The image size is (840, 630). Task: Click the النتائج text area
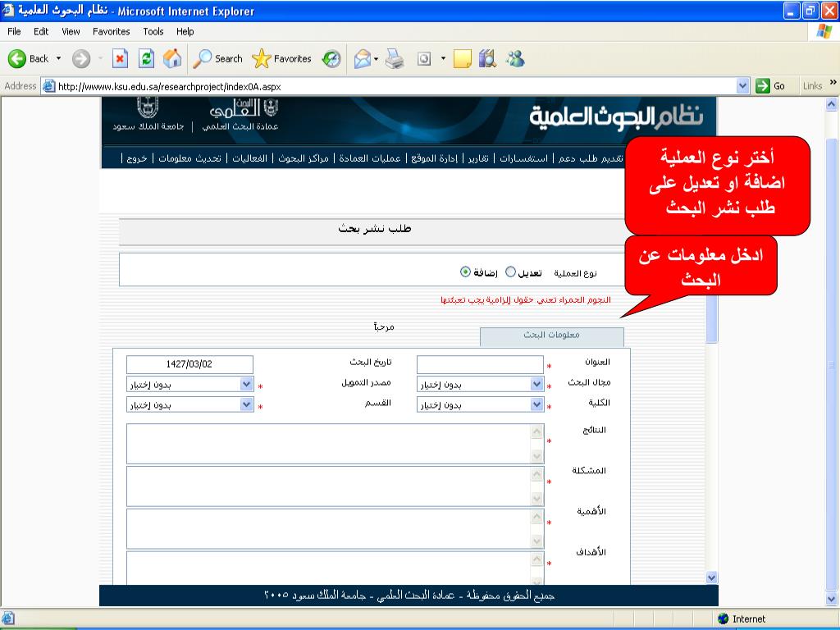pos(336,444)
